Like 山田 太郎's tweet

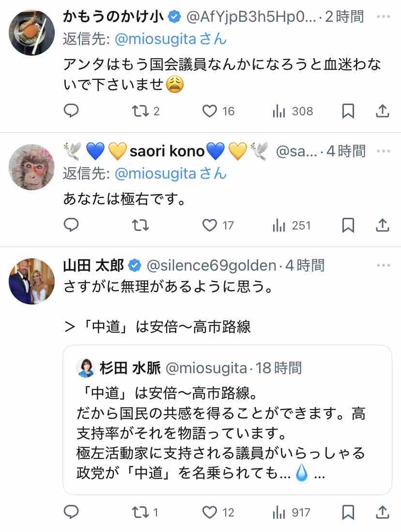pos(210,512)
